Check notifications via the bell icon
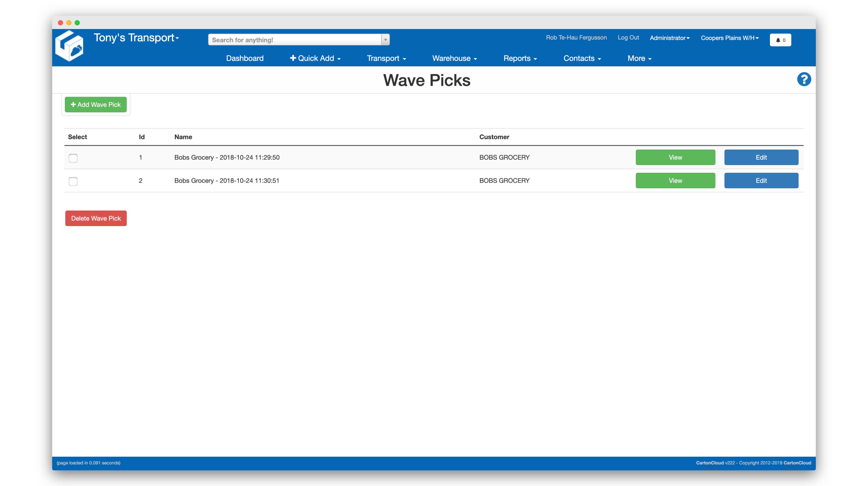Viewport: 868px width, 486px height. coord(780,40)
